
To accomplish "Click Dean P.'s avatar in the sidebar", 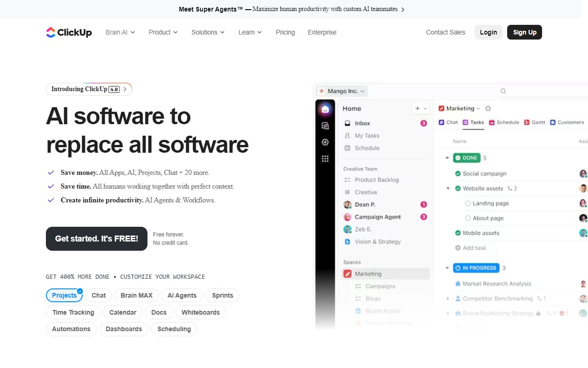I will [348, 204].
